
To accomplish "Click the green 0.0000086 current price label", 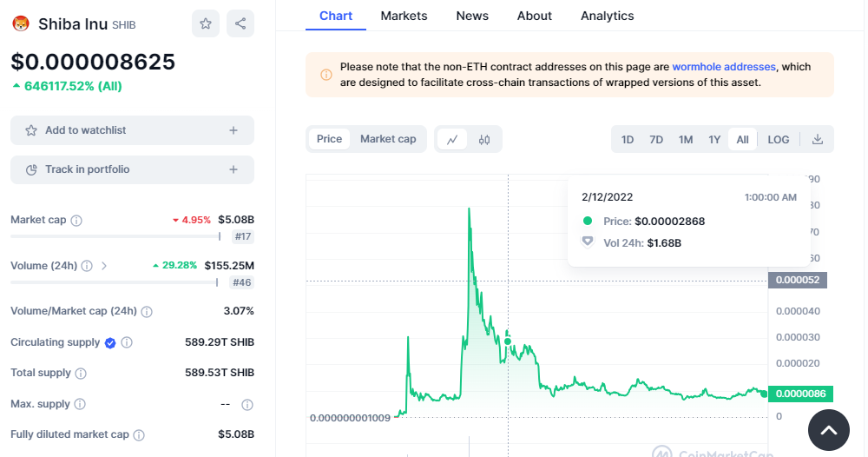I will pos(800,394).
